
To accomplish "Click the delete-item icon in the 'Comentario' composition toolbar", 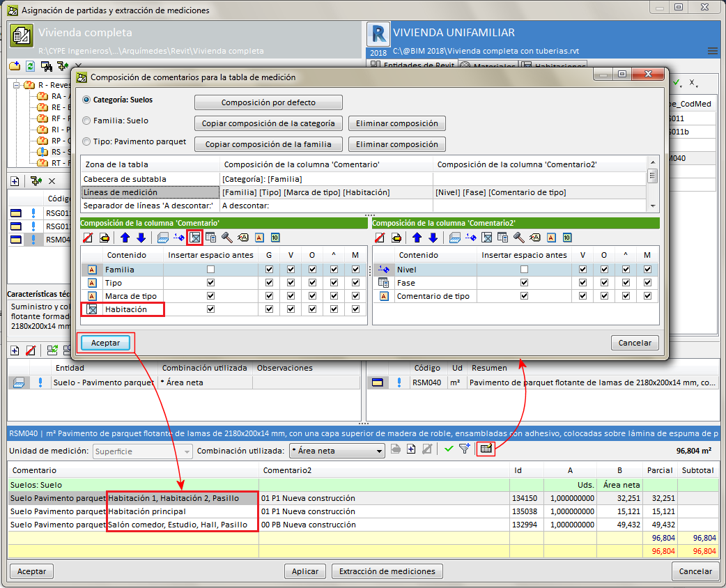I will pos(88,238).
